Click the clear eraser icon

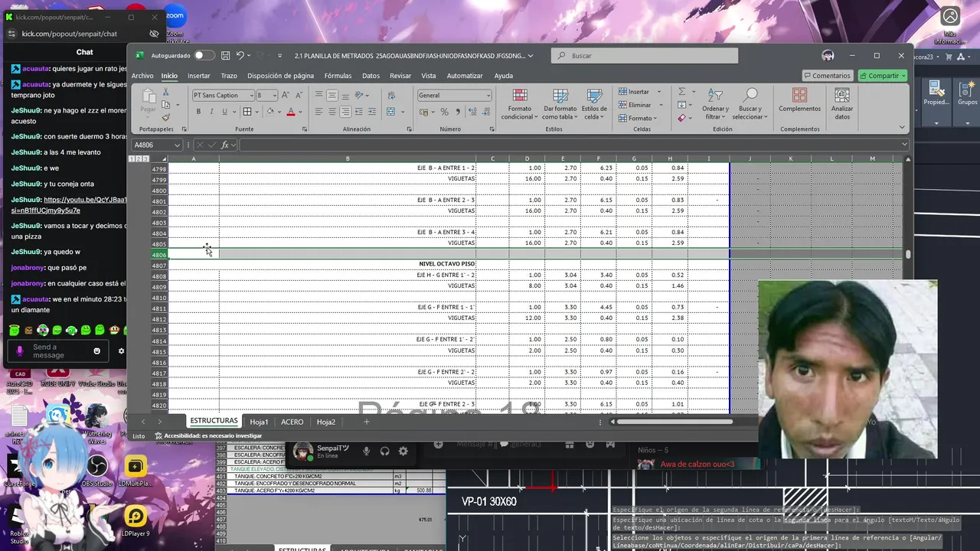[x=681, y=118]
